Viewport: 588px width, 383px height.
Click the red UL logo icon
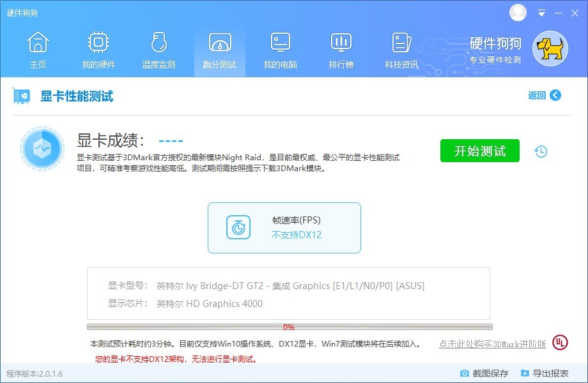pos(560,342)
